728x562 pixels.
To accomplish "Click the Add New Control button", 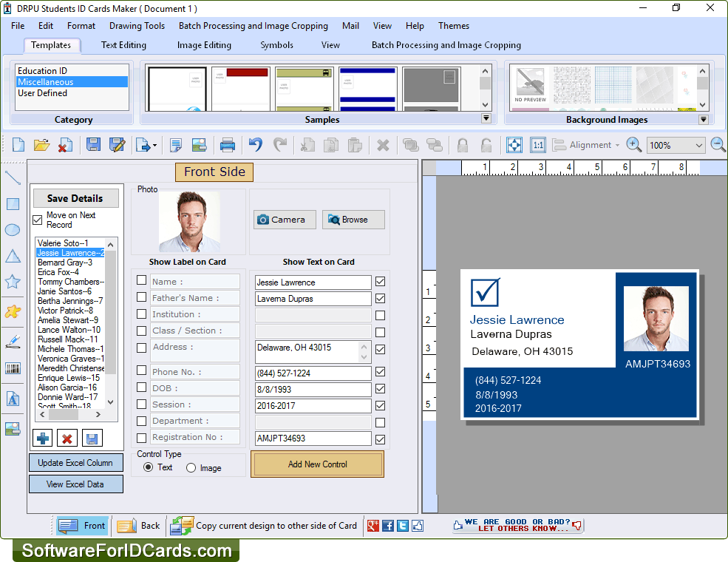I will pyautogui.click(x=318, y=464).
